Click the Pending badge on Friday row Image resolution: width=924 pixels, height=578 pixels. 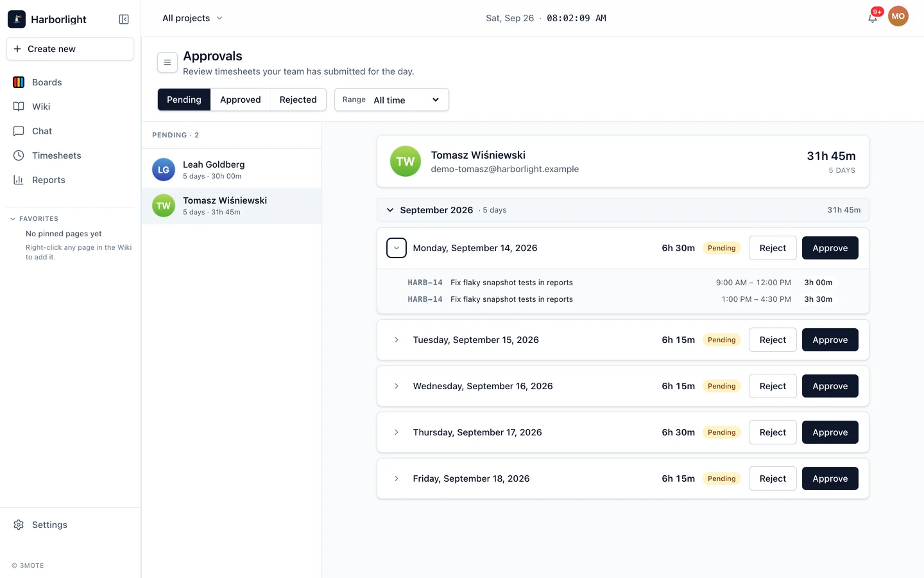tap(722, 478)
